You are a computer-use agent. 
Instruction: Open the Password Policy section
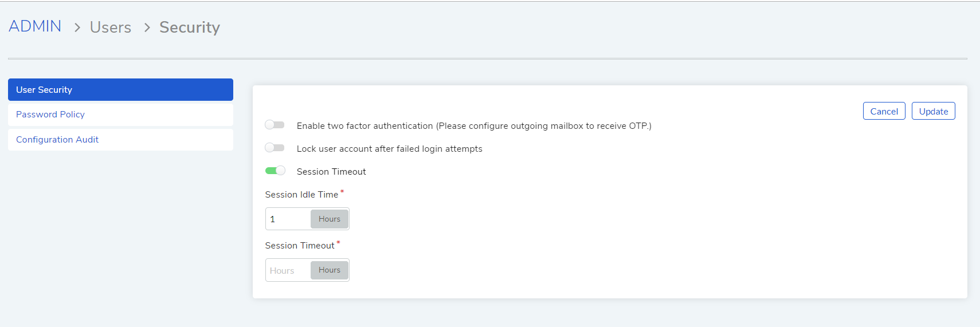(x=120, y=115)
